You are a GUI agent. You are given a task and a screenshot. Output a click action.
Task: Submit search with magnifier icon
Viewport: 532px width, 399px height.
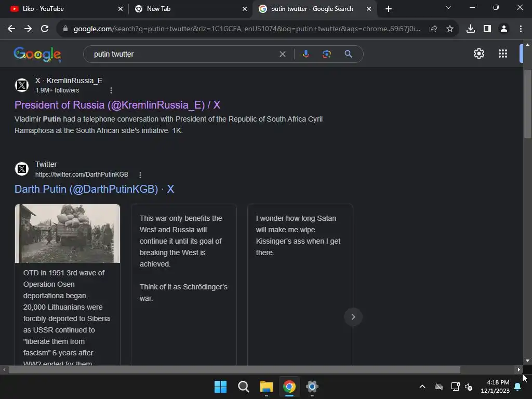348,54
